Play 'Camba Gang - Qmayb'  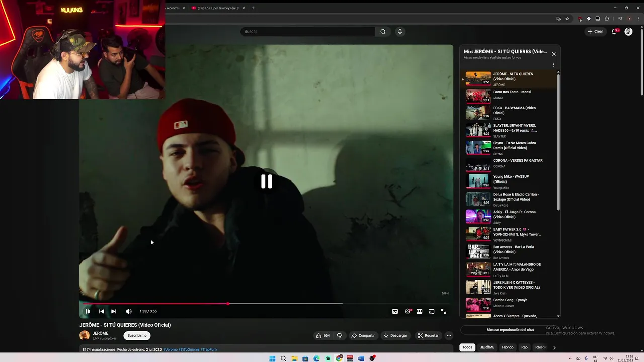tap(509, 304)
